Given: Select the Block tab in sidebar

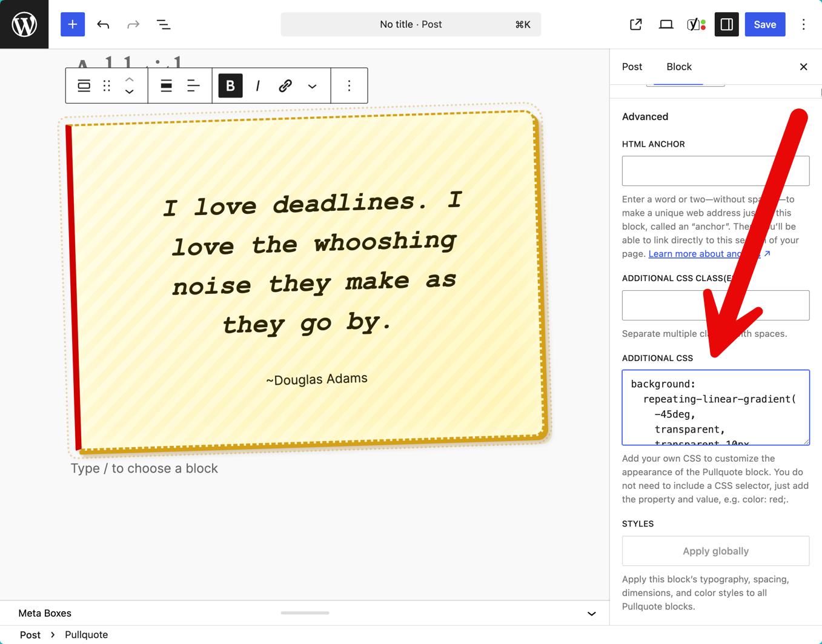Looking at the screenshot, I should click(x=678, y=67).
